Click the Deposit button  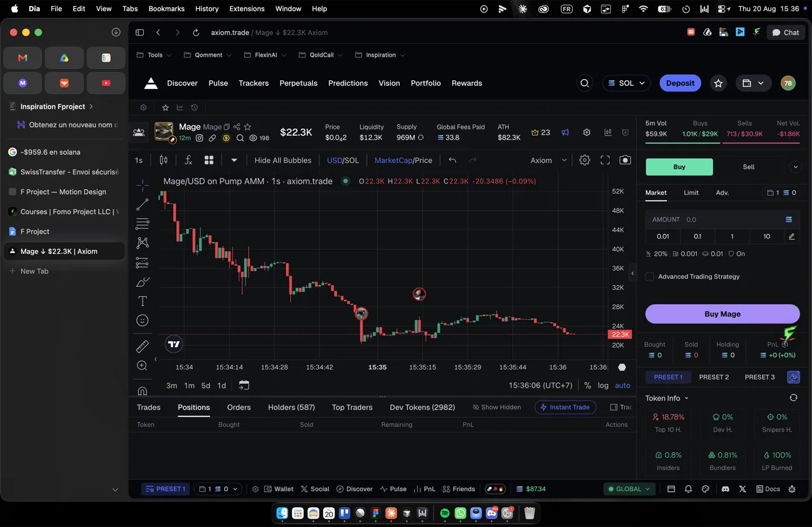tap(680, 83)
